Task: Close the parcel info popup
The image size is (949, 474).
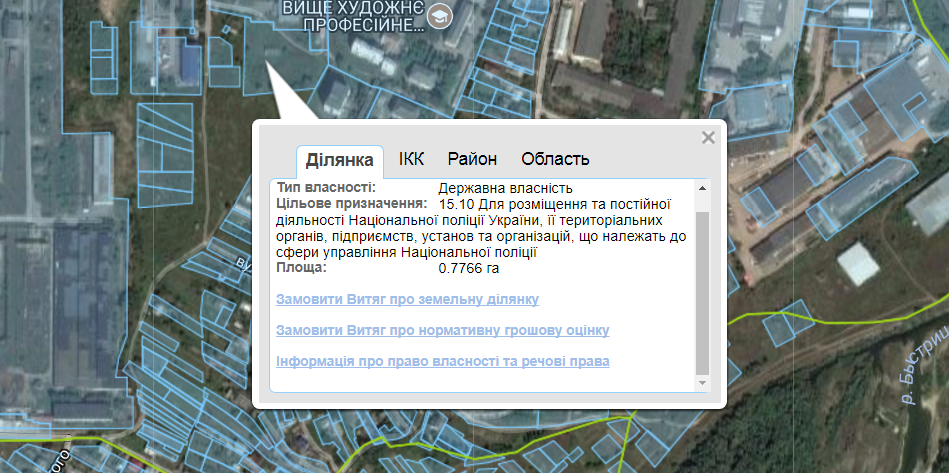Action: tap(708, 137)
